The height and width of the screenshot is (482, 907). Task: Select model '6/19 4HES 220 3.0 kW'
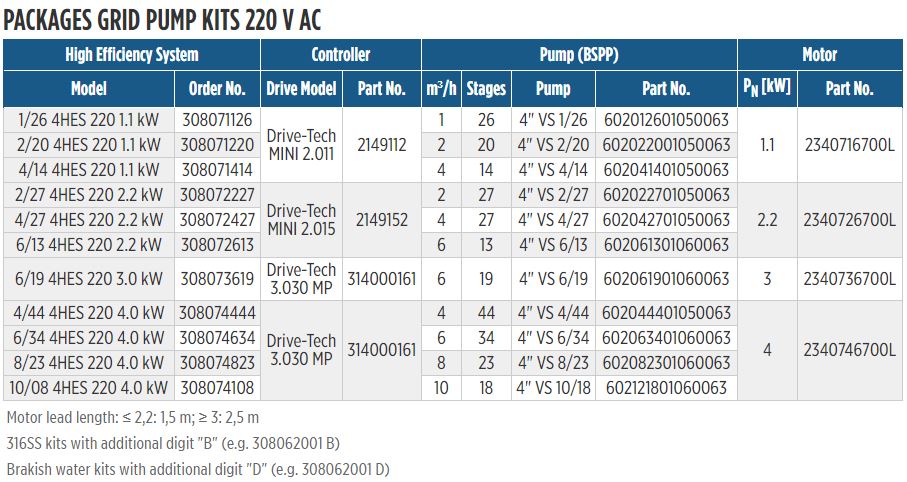coord(89,279)
